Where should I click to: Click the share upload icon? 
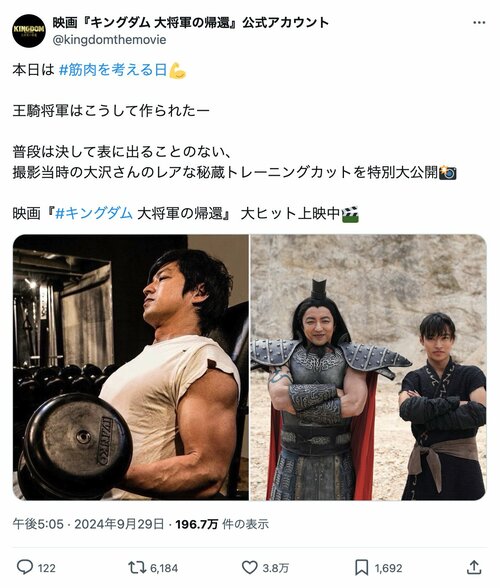(x=474, y=567)
